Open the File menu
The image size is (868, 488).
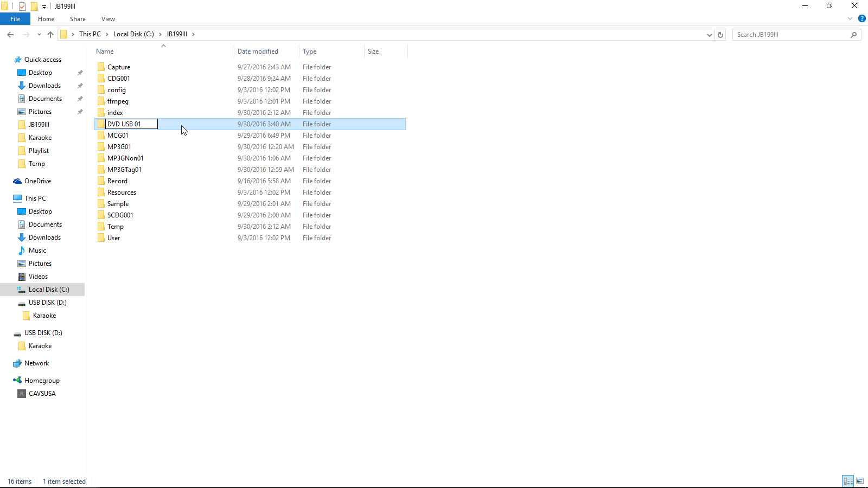coord(15,19)
